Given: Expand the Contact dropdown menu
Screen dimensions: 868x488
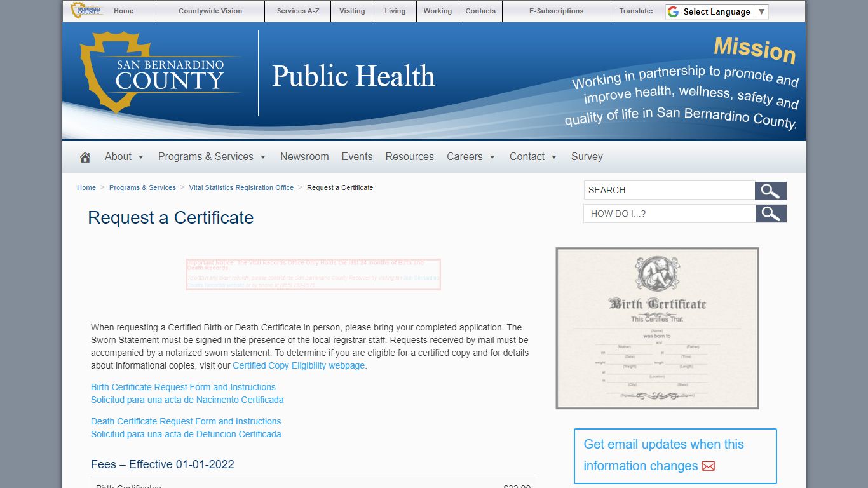Looking at the screenshot, I should point(533,157).
